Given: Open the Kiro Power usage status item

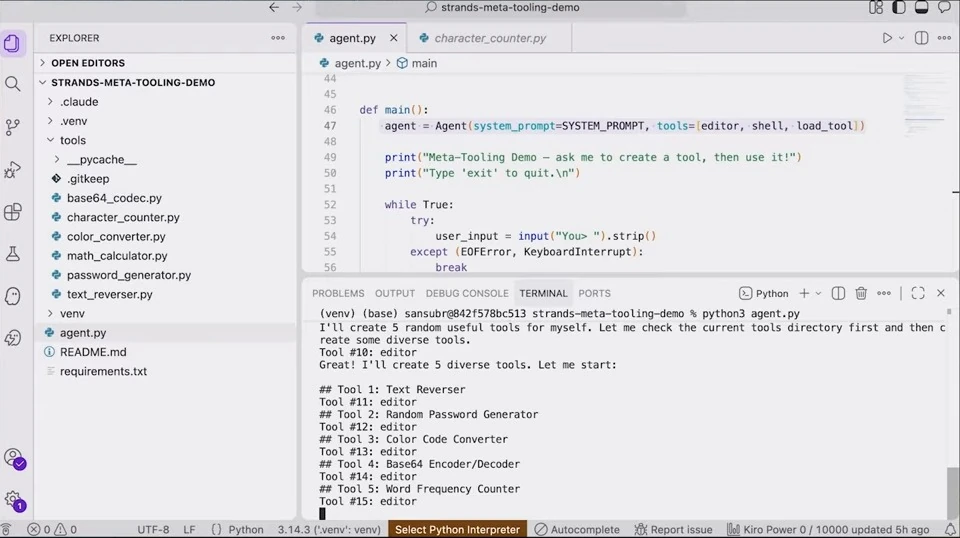Looking at the screenshot, I should coord(828,529).
